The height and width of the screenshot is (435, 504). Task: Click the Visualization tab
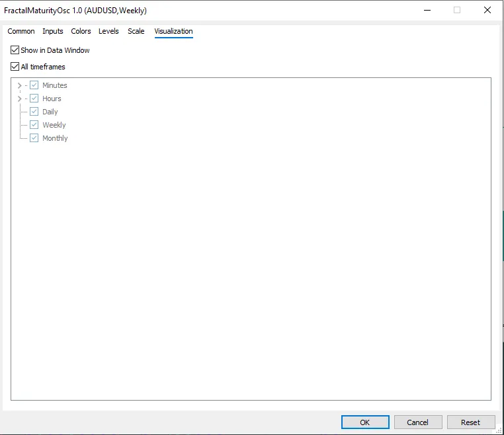173,31
